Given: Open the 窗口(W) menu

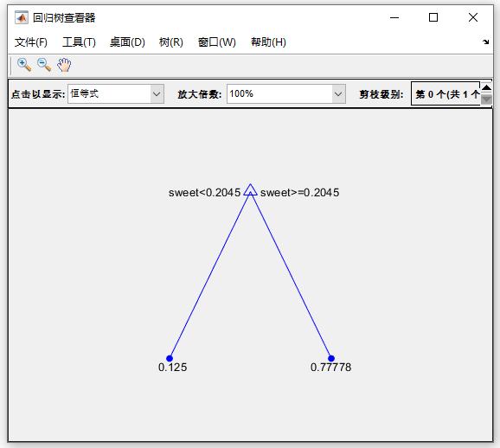Looking at the screenshot, I should [x=217, y=42].
